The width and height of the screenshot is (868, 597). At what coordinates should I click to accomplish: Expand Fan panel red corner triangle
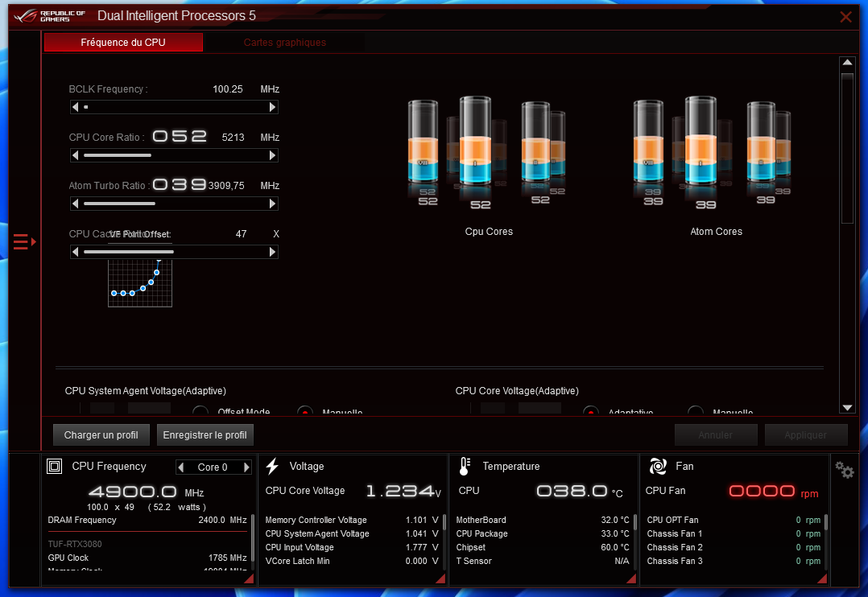(x=822, y=578)
